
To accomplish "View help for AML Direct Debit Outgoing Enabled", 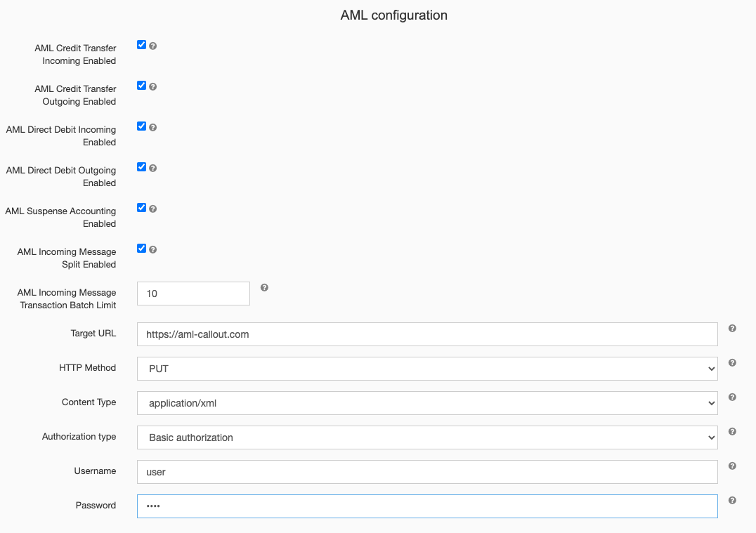I will coord(154,167).
